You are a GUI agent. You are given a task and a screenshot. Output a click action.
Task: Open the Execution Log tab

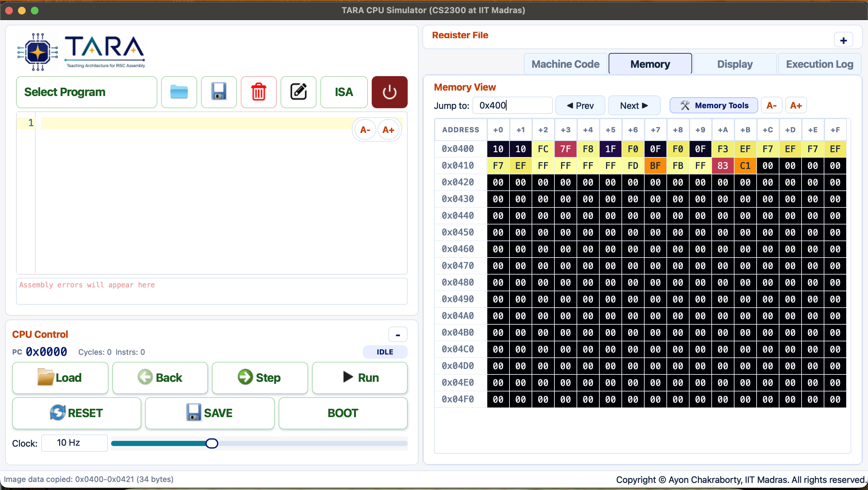(x=820, y=64)
